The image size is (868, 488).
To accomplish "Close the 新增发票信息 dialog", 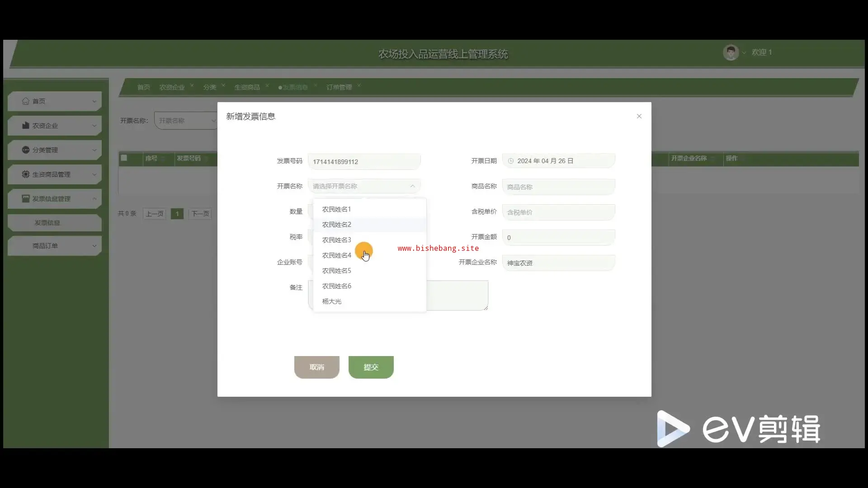I will (x=639, y=117).
